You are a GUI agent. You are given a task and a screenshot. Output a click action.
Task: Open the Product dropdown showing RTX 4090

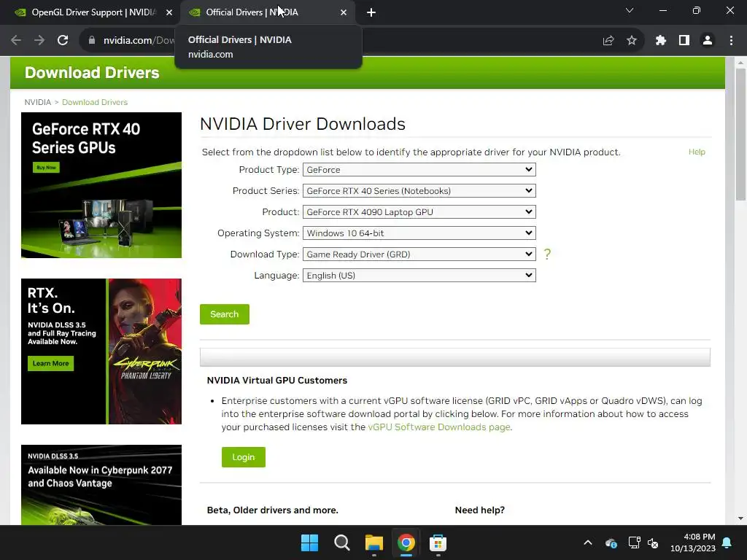[x=419, y=212]
